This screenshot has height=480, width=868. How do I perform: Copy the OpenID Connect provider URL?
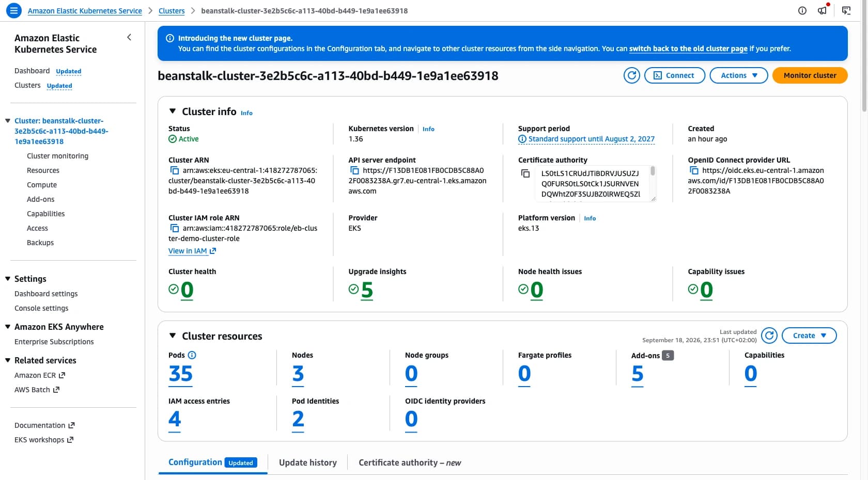(694, 170)
